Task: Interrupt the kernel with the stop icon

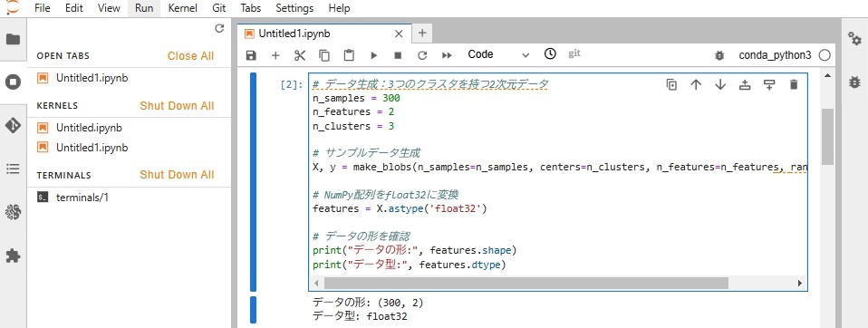Action: [x=398, y=55]
